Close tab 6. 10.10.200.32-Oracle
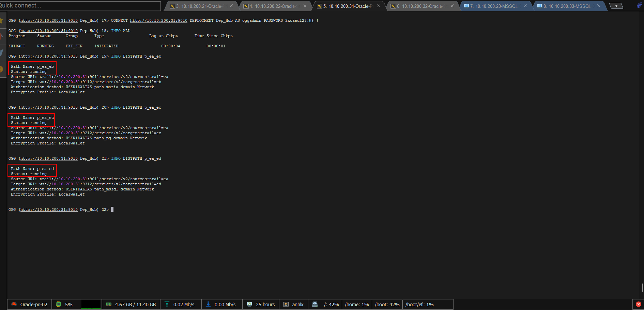This screenshot has height=310, width=644. coord(452,6)
